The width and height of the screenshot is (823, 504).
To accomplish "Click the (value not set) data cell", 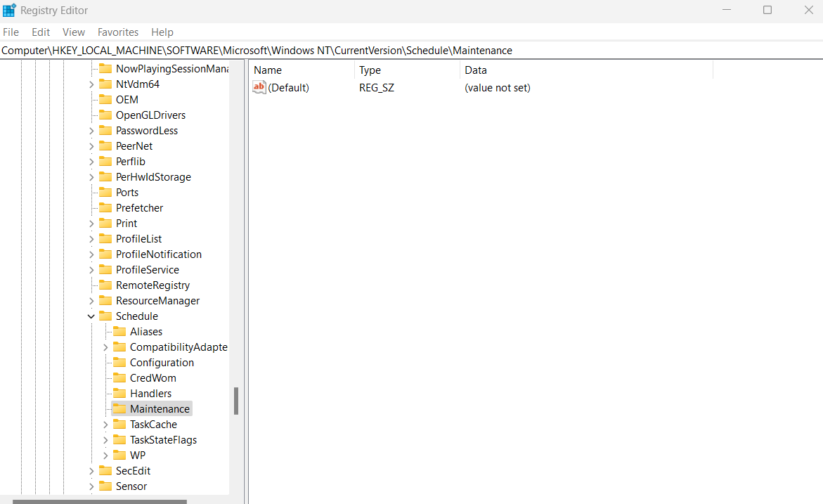I will point(497,88).
